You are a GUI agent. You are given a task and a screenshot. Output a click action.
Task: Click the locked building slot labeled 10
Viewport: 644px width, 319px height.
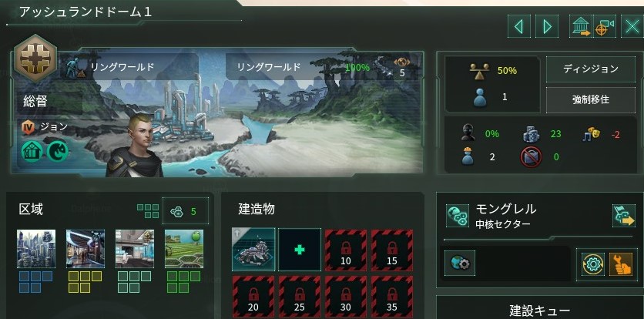coord(345,250)
